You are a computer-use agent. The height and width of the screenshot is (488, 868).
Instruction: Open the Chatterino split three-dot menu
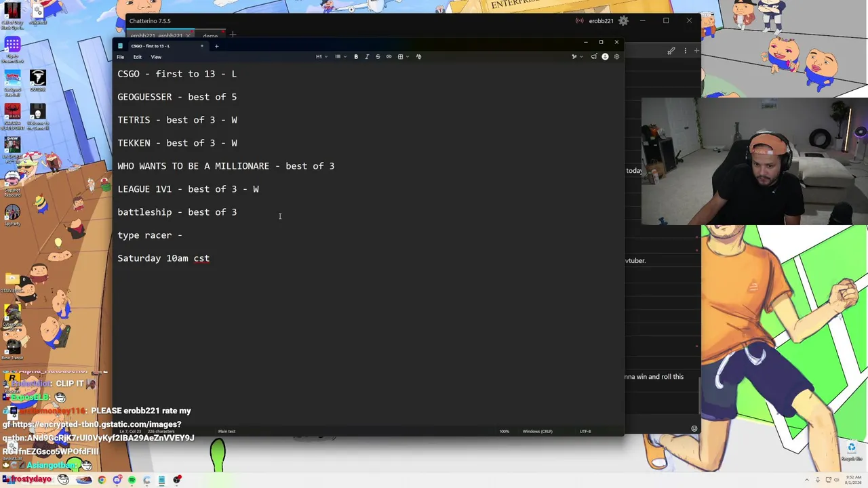click(x=685, y=51)
